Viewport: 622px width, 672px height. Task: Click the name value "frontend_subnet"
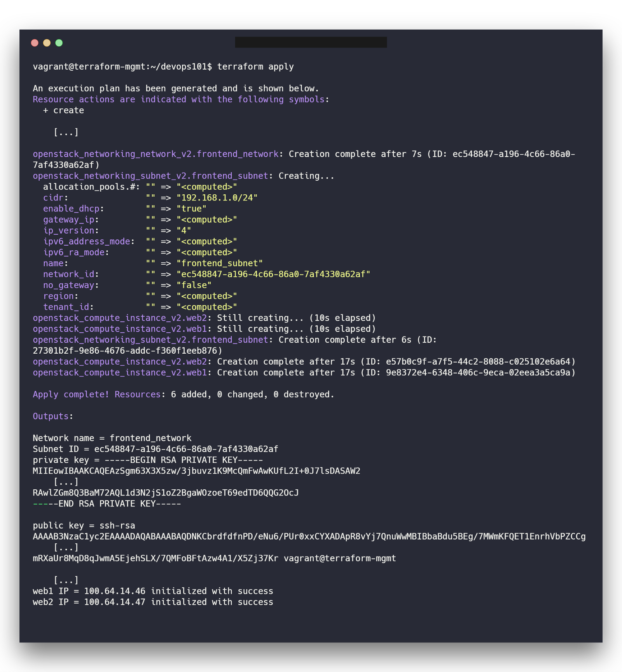click(x=220, y=264)
